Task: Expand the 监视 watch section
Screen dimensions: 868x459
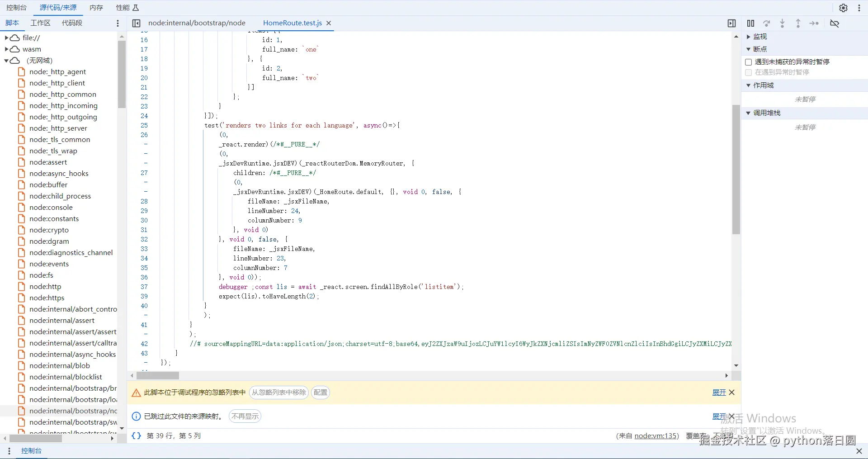Action: pos(749,37)
